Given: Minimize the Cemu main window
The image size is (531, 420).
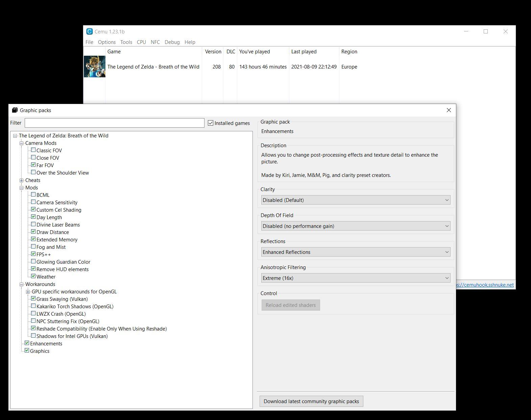Looking at the screenshot, I should 466,31.
